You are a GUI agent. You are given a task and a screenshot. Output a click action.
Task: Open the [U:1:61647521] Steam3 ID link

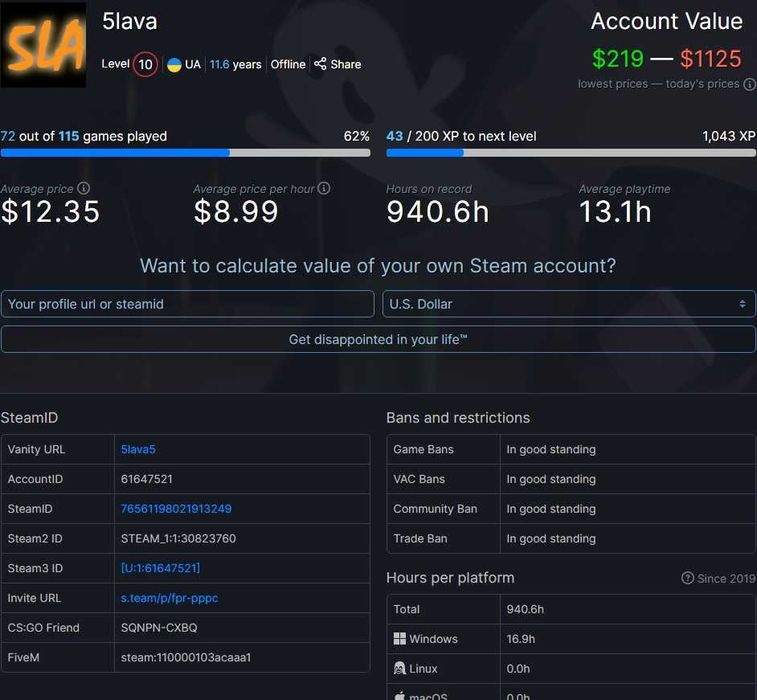pyautogui.click(x=160, y=568)
